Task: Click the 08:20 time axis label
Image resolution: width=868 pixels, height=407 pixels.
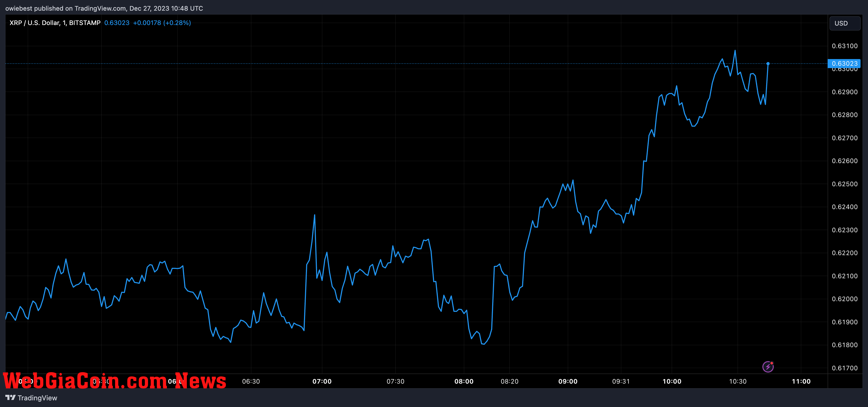Action: click(x=509, y=381)
